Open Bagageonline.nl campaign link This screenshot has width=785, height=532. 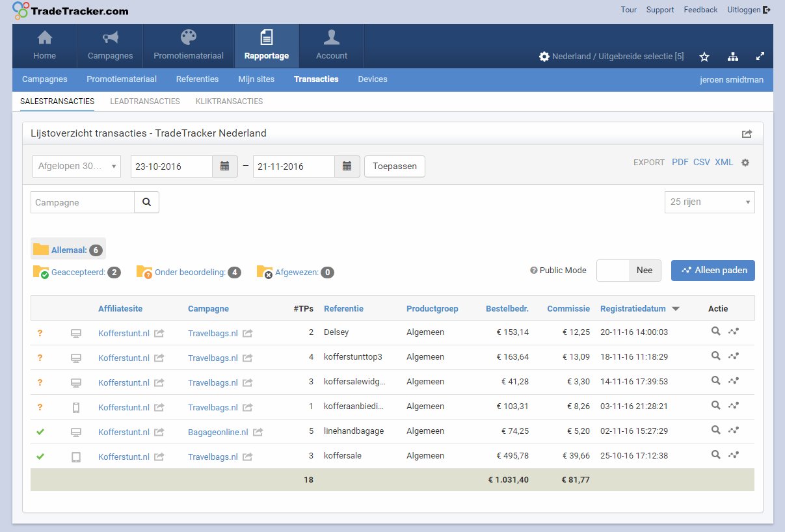click(x=218, y=432)
